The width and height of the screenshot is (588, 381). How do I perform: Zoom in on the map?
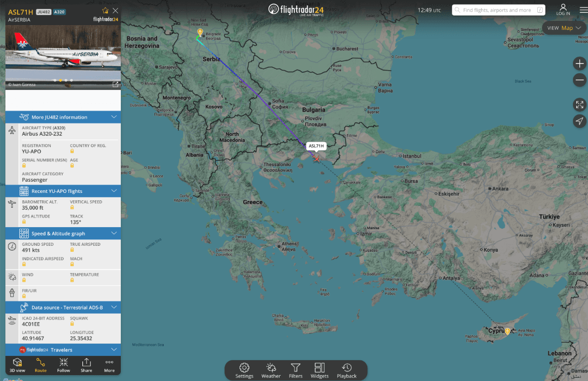(579, 64)
